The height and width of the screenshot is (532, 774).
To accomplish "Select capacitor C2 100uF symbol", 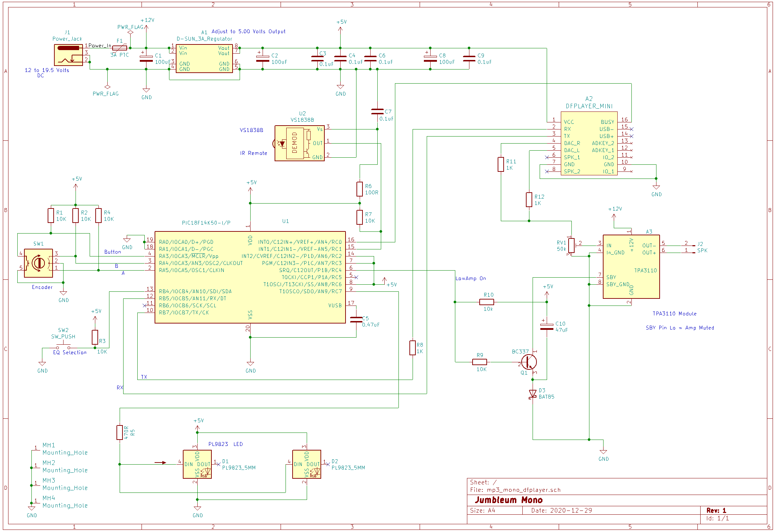I will click(x=263, y=59).
